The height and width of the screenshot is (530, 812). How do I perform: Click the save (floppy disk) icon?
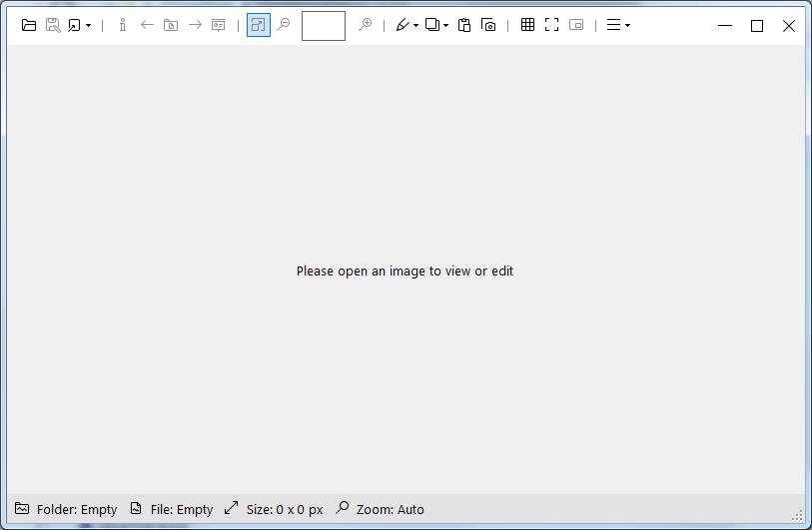click(53, 25)
